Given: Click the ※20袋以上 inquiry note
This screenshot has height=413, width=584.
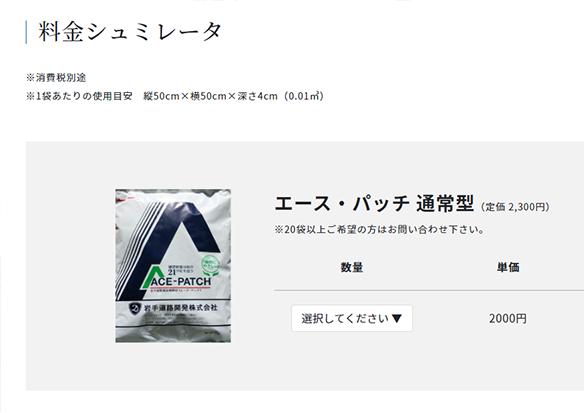Looking at the screenshot, I should (379, 229).
